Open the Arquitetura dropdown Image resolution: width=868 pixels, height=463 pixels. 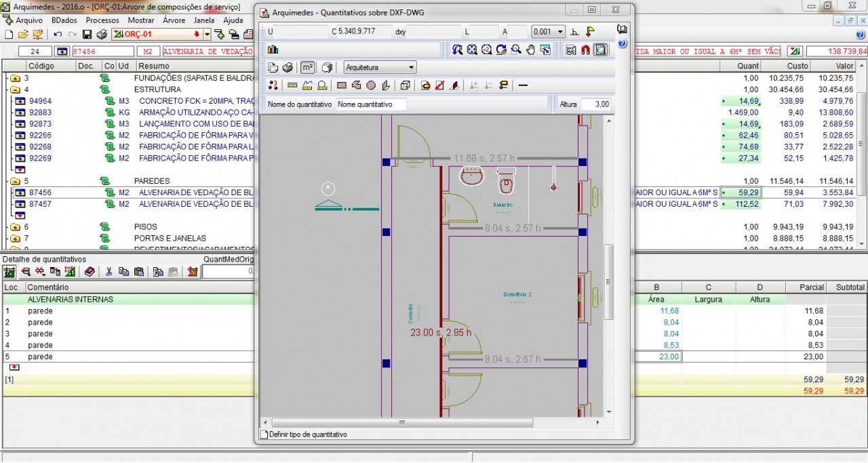(380, 67)
